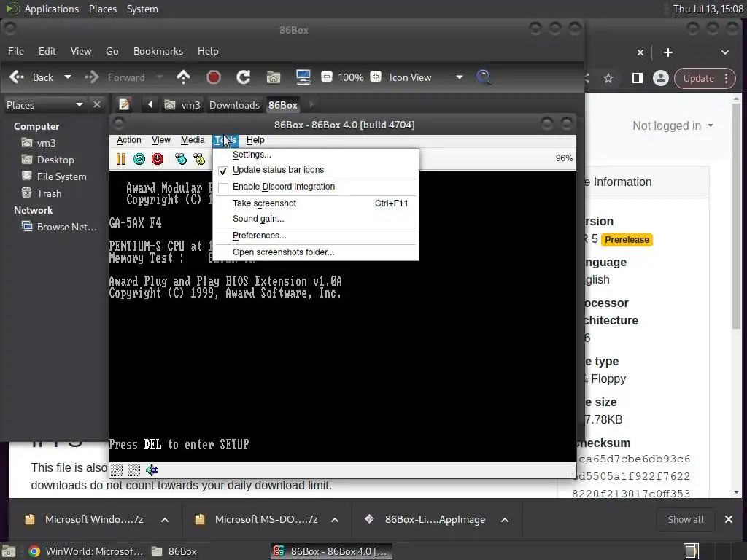Expand options for 86Box AppImage download
Image resolution: width=747 pixels, height=560 pixels.
(x=505, y=519)
